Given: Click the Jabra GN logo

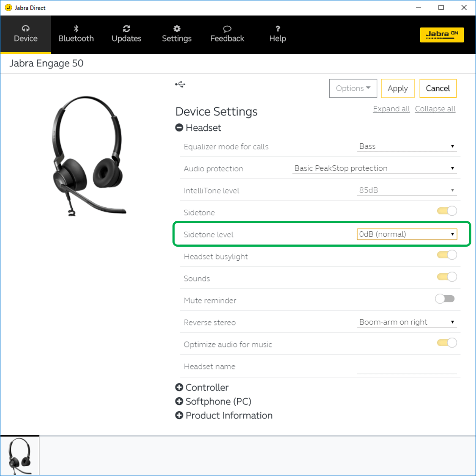Looking at the screenshot, I should [x=442, y=35].
